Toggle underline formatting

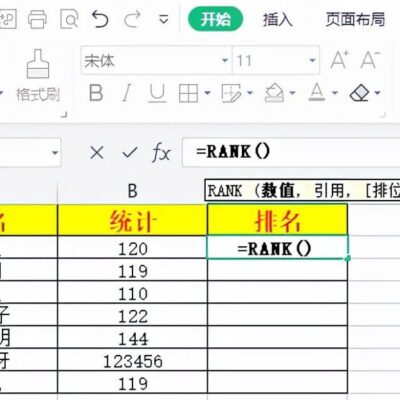coord(157,93)
